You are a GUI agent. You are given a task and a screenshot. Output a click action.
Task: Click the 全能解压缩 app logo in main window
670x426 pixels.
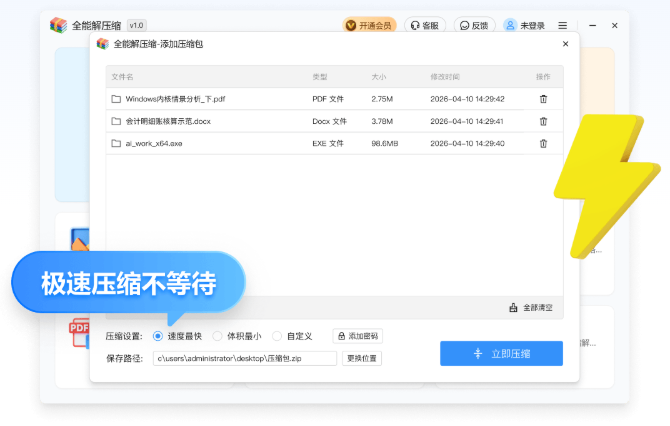point(58,25)
